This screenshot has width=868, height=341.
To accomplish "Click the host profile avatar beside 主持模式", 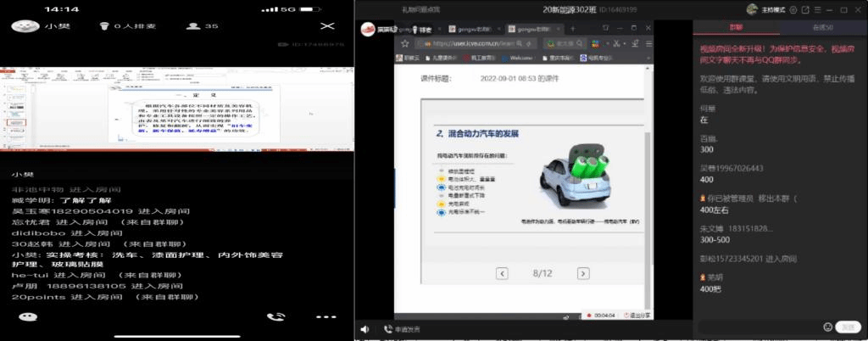I will click(752, 9).
